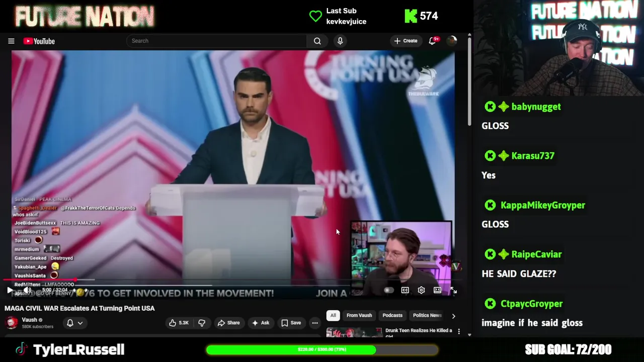
Task: Play the video with the play button
Action: [10, 290]
